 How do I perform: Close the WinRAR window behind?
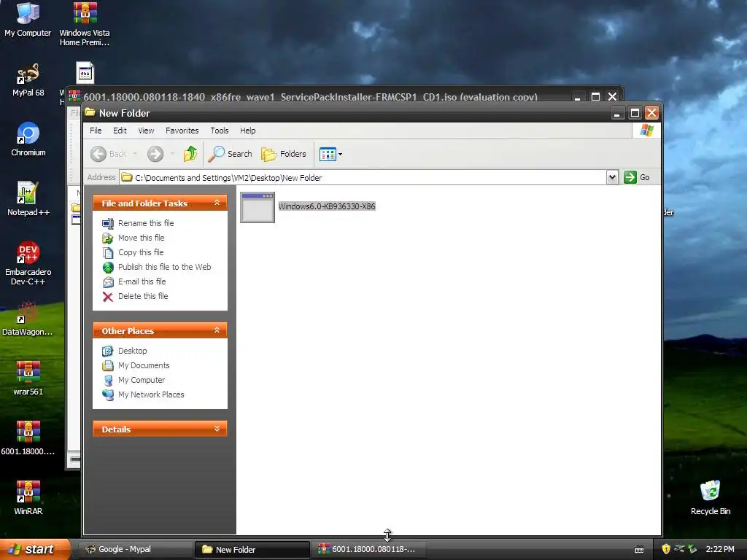[x=613, y=97]
